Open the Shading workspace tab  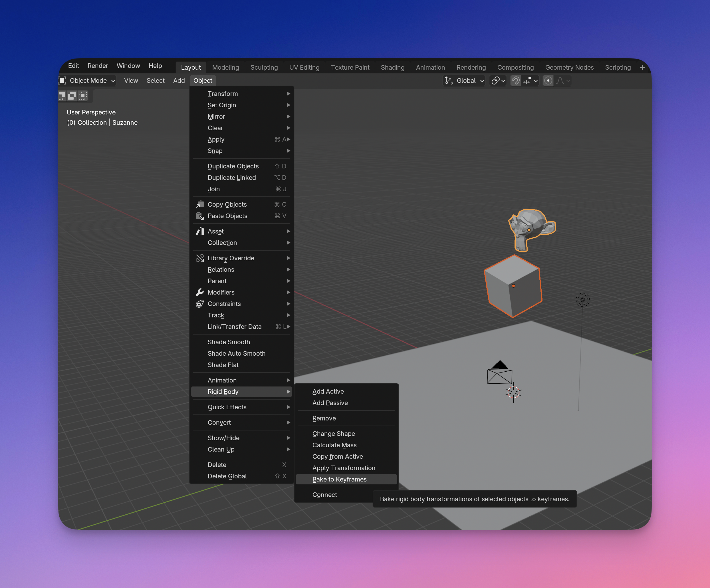point(392,67)
